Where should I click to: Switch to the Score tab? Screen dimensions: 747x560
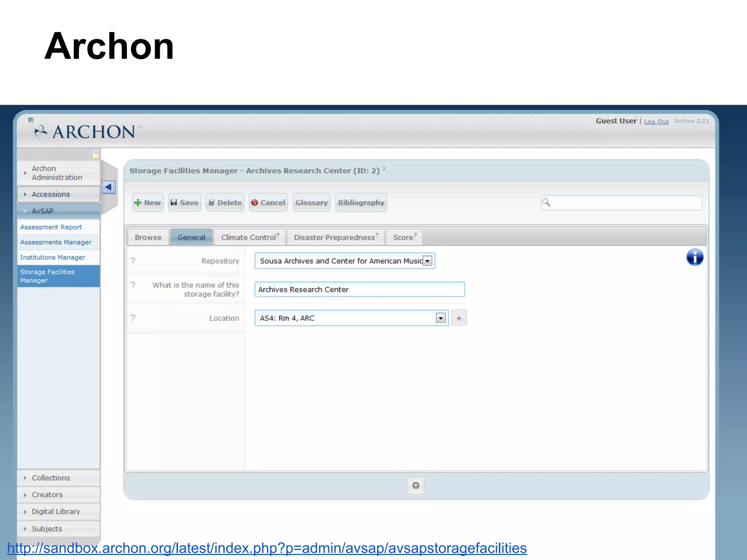(x=404, y=237)
